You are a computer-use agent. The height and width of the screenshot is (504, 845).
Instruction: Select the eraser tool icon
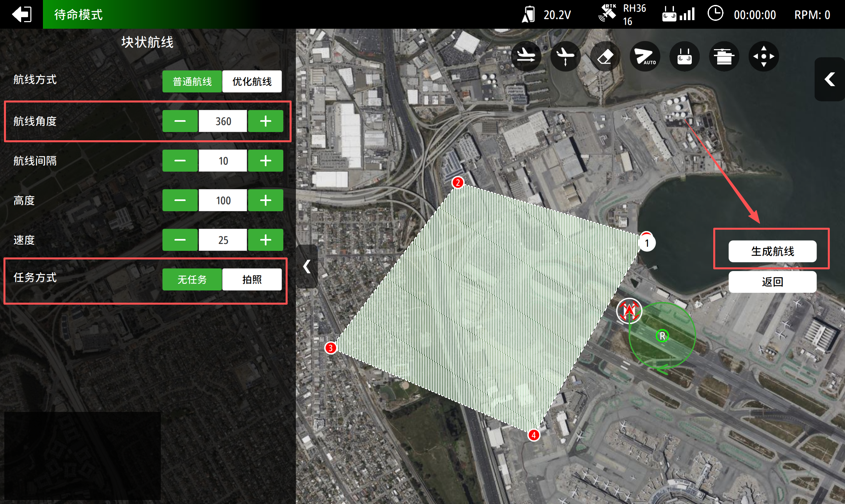(605, 56)
